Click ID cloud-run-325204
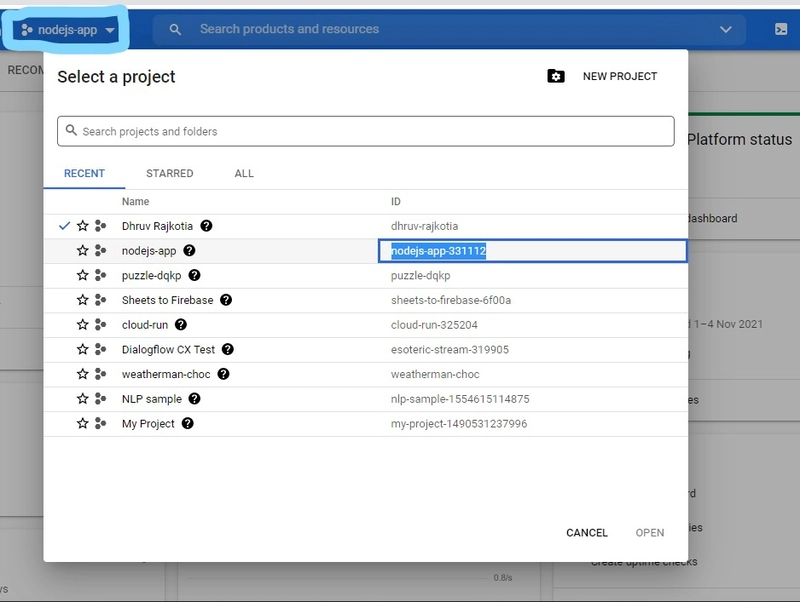Screen dimensions: 800x602 click(x=434, y=325)
